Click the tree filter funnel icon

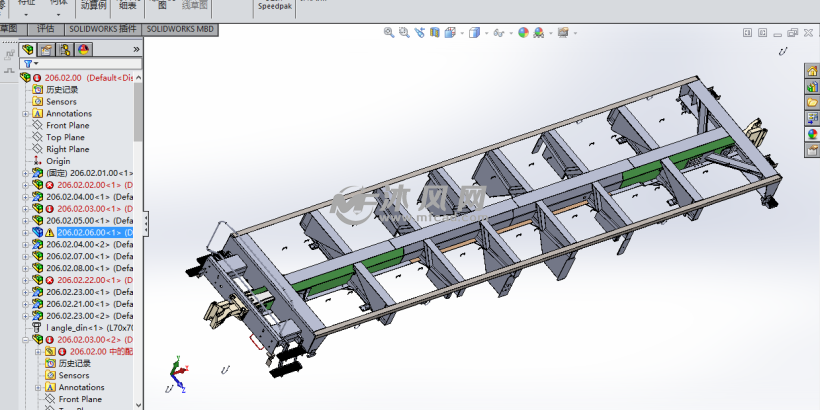pyautogui.click(x=28, y=63)
